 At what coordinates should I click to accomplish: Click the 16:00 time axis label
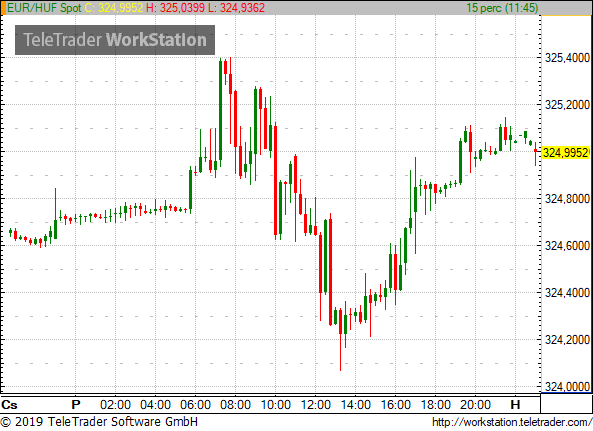click(396, 405)
